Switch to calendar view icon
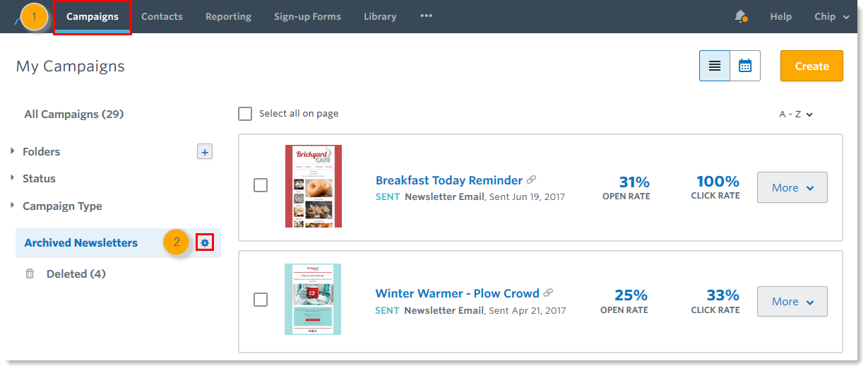The width and height of the screenshot is (868, 371). pyautogui.click(x=745, y=66)
